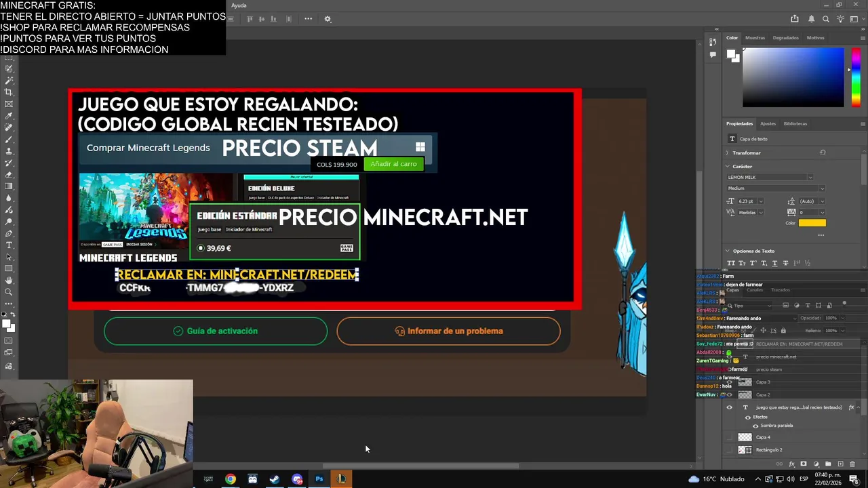Select the Spot Healing Brush tool

(9, 127)
